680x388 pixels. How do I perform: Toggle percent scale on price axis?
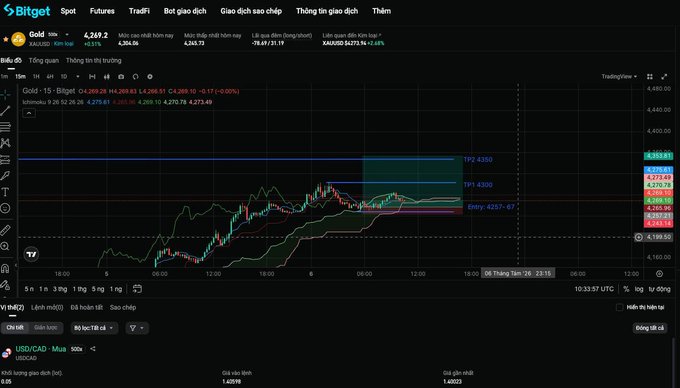coord(626,289)
